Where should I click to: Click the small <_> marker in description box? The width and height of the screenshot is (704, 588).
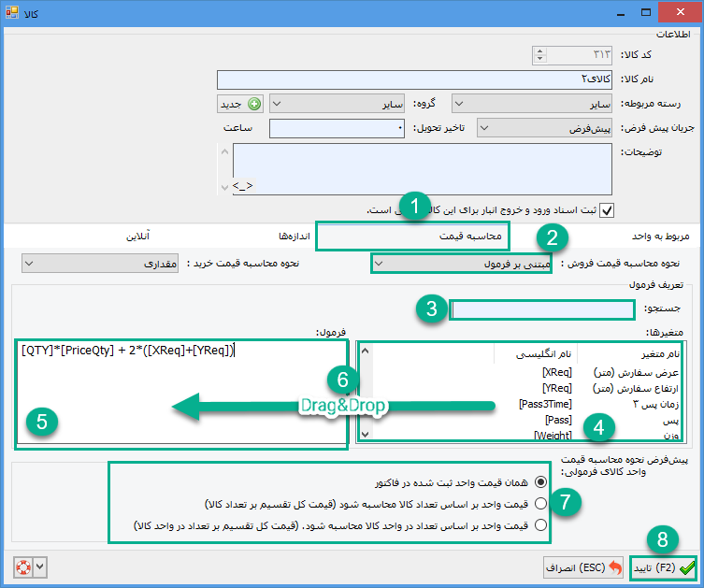[x=242, y=186]
